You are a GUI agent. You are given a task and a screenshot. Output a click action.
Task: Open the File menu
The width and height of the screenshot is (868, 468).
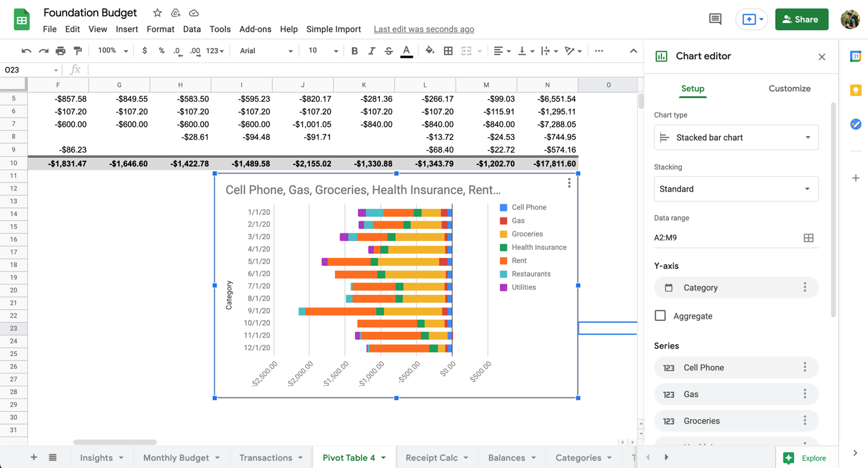pyautogui.click(x=49, y=29)
